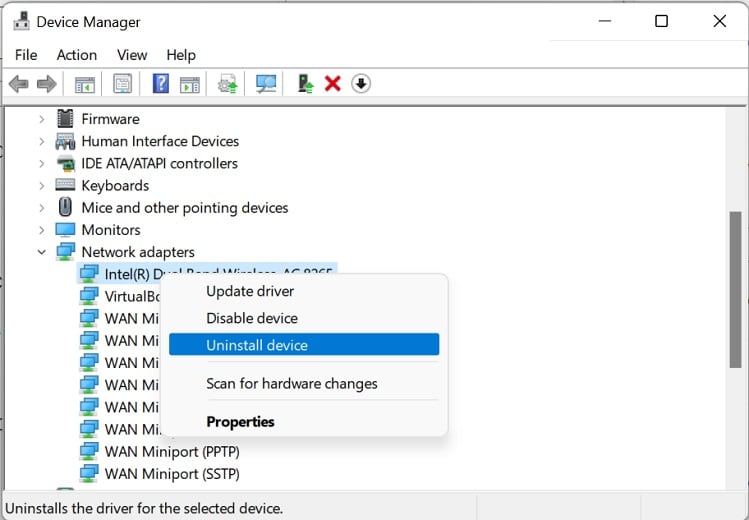
Task: Click the Mice and other pointing devices icon
Action: tap(65, 207)
